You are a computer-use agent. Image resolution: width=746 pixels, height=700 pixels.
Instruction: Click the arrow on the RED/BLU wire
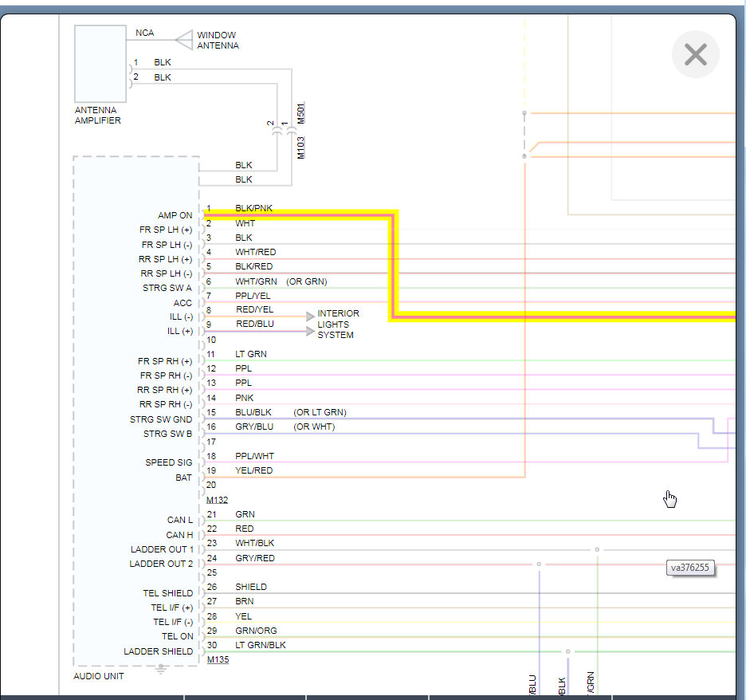pos(310,331)
